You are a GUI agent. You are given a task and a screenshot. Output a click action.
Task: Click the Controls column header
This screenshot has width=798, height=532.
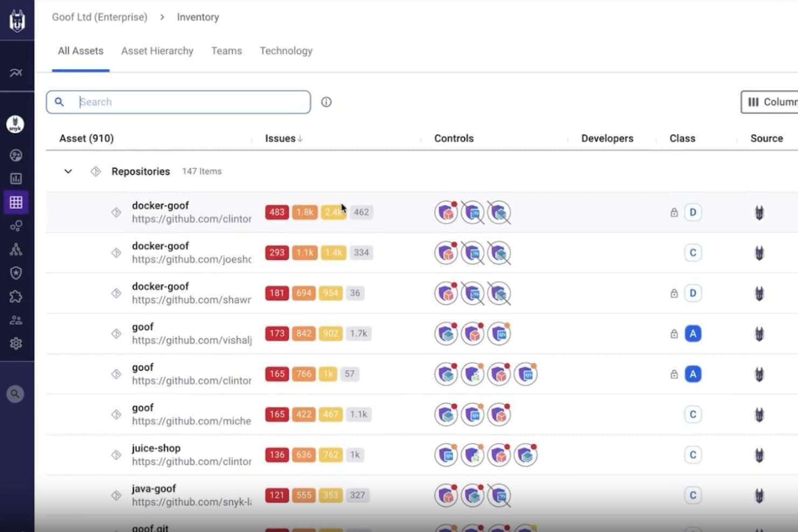(x=454, y=139)
